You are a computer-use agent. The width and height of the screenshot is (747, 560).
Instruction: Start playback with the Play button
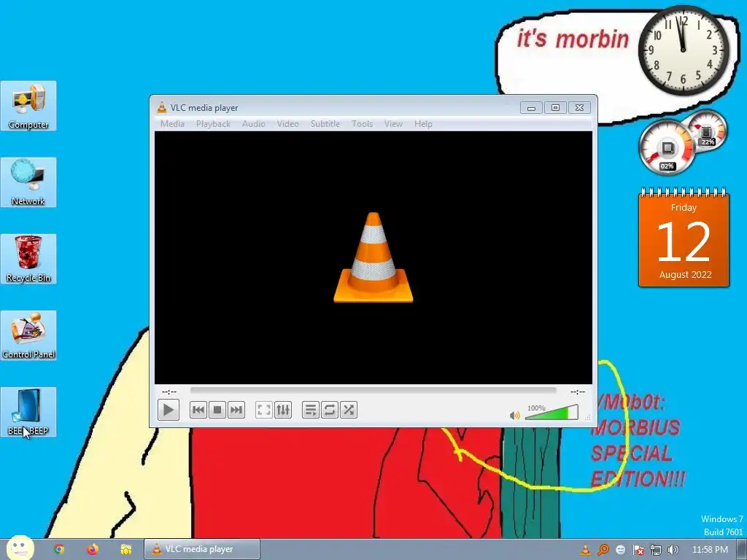coord(169,410)
